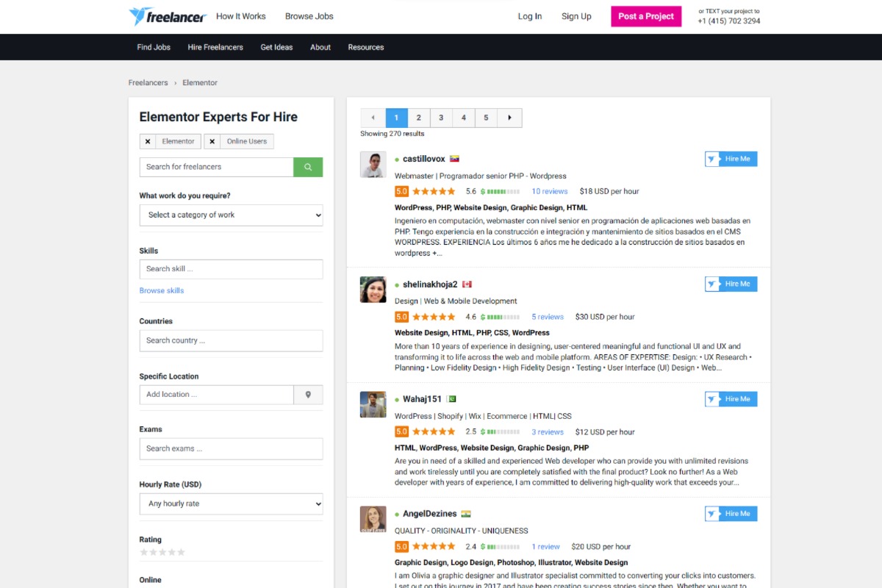Open Browse Jobs menu
The width and height of the screenshot is (882, 588).
pos(309,16)
